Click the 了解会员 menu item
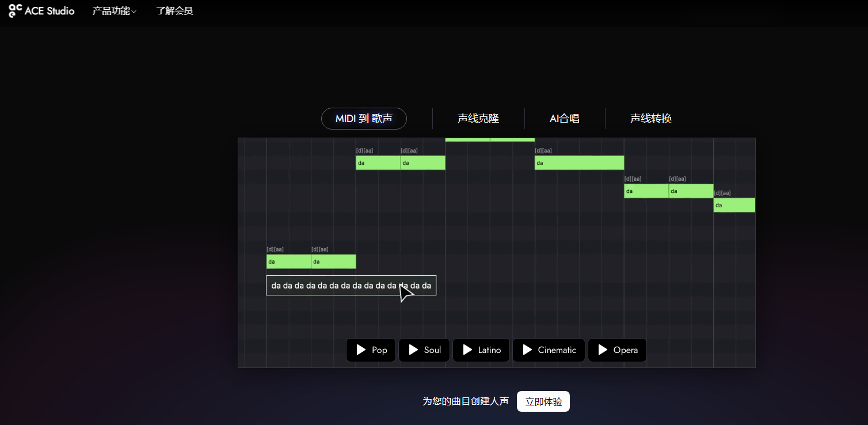The image size is (868, 425). click(x=174, y=10)
